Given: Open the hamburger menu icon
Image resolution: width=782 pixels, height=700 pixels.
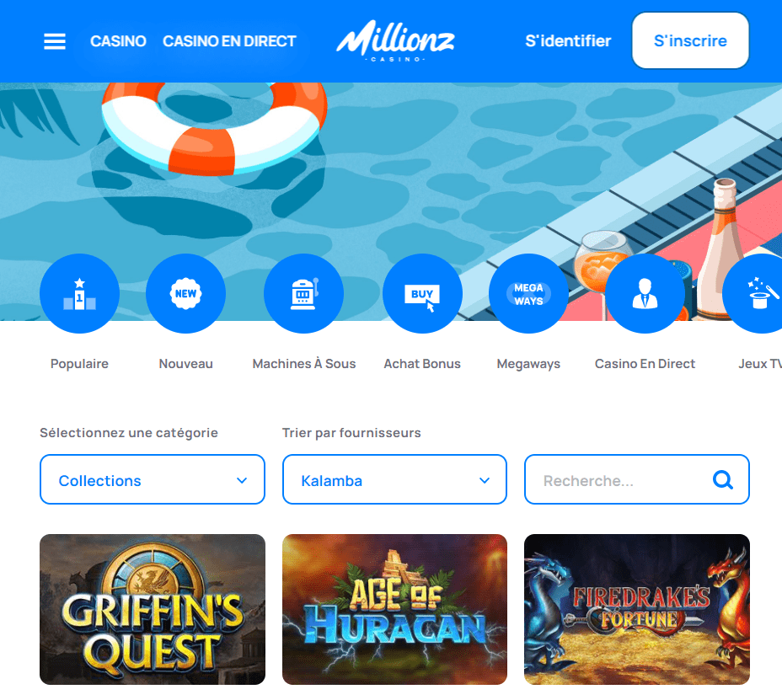Looking at the screenshot, I should coord(55,41).
